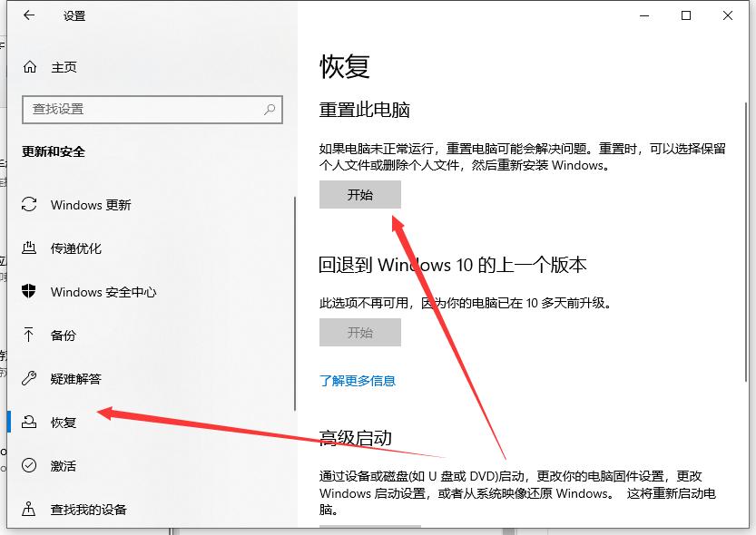The image size is (756, 535).
Task: Click the main content scrollbar
Action: [x=746, y=242]
